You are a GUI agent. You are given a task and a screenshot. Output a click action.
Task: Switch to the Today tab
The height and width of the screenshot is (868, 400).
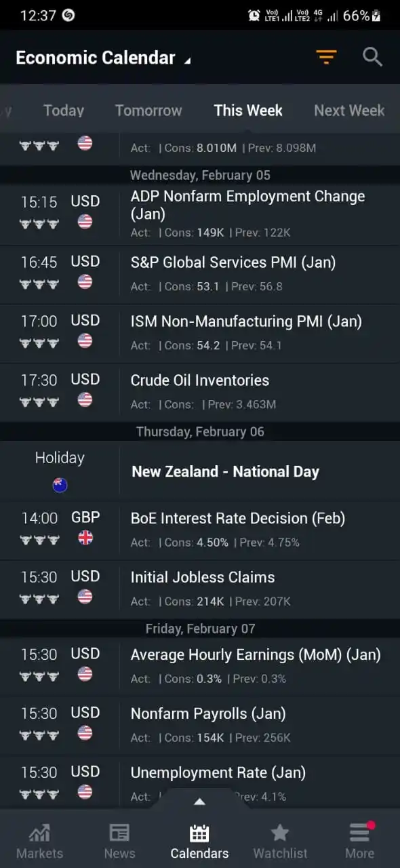click(x=64, y=111)
